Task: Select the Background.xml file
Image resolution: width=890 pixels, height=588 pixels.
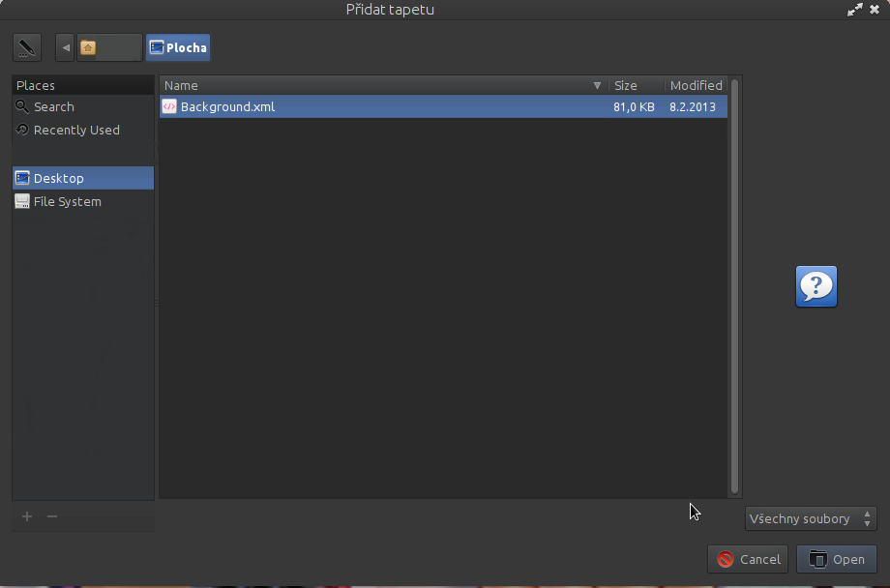Action: 443,106
